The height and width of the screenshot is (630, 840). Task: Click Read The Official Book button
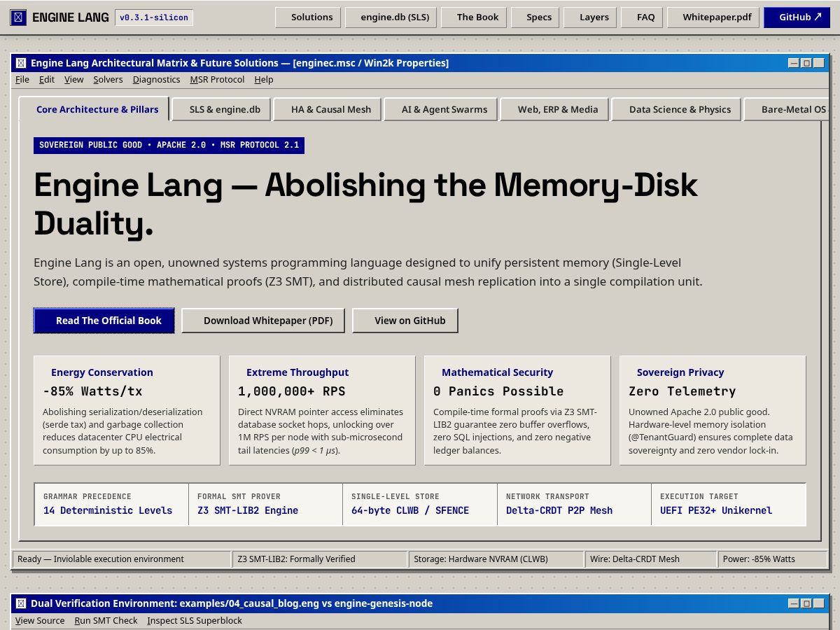click(x=104, y=321)
